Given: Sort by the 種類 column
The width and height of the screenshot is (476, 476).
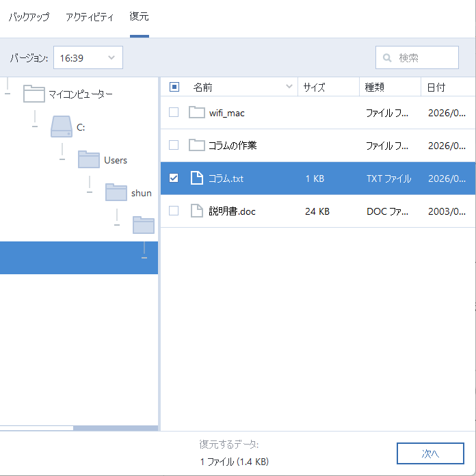Looking at the screenshot, I should pyautogui.click(x=375, y=88).
